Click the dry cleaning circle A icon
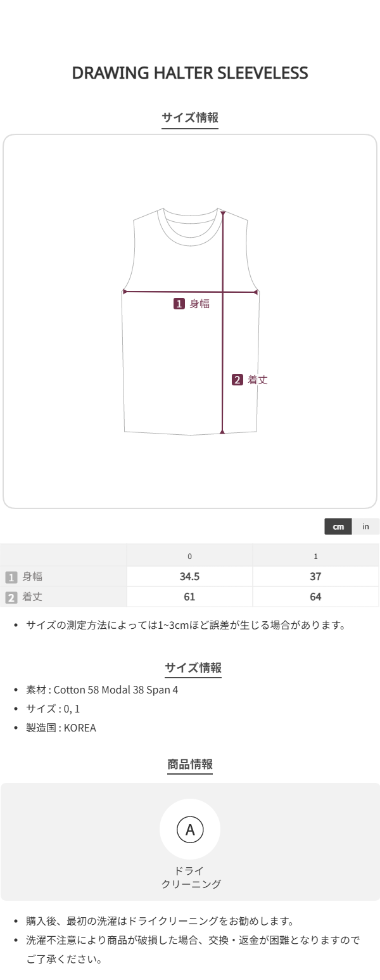The height and width of the screenshot is (980, 380). tap(190, 829)
